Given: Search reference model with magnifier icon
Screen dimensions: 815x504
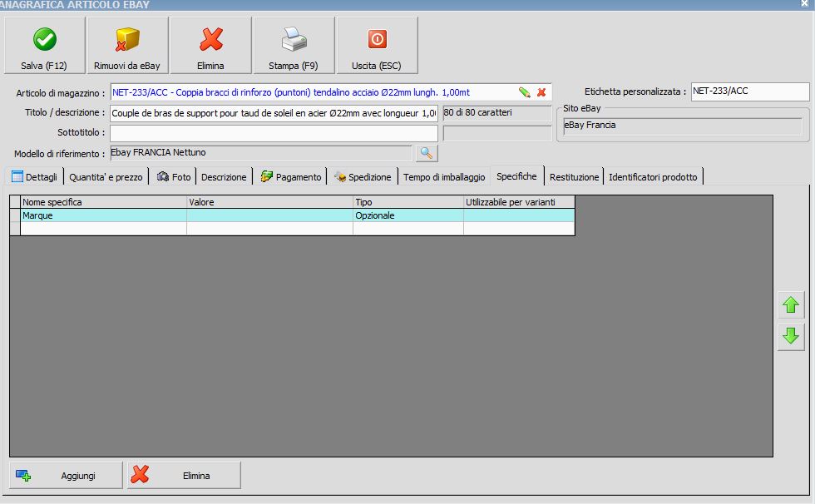Looking at the screenshot, I should [426, 153].
